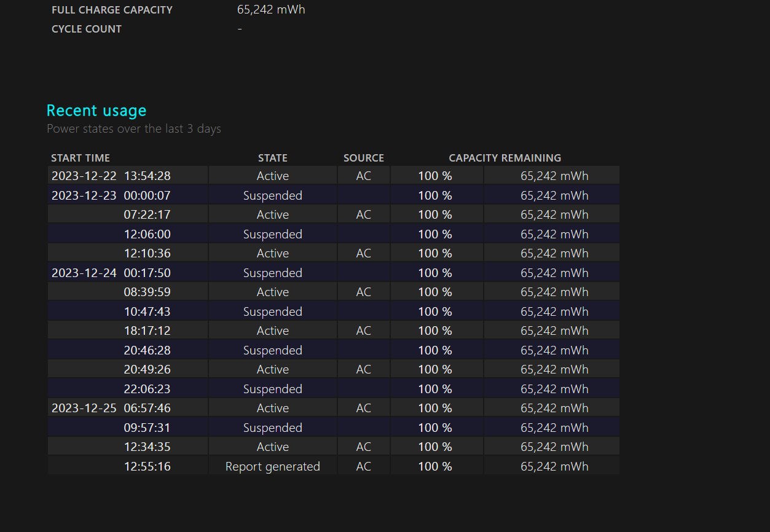Click Suspended state in the 12:06:00 row
Screen dimensions: 770x532
point(272,234)
